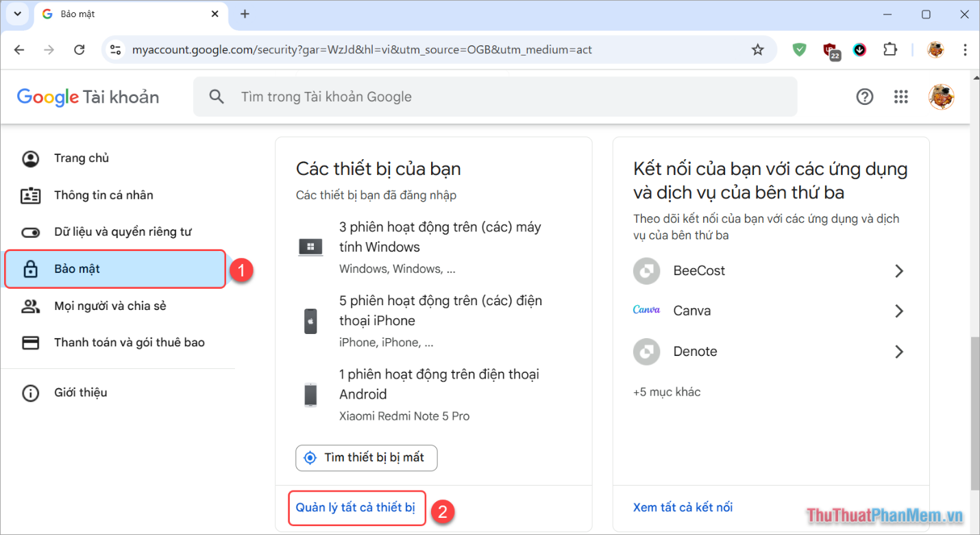The width and height of the screenshot is (980, 535).
Task: Expand the Canva third-party connection
Action: click(898, 311)
